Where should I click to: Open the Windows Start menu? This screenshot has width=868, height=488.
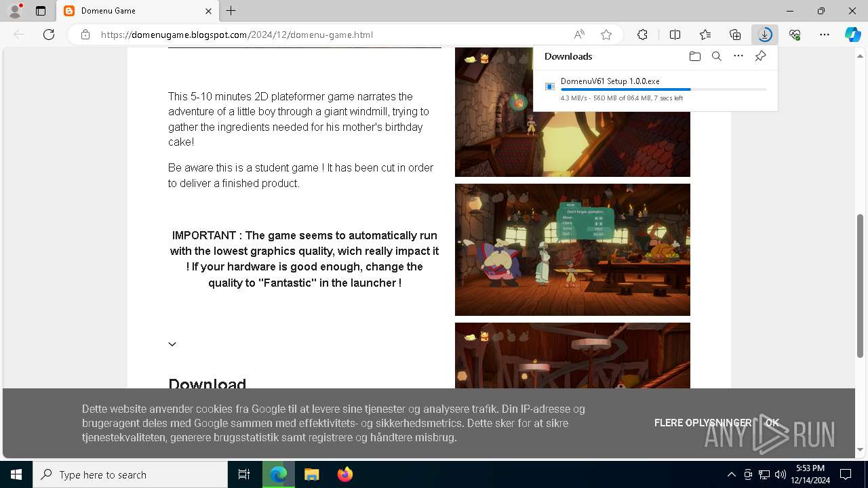16,474
